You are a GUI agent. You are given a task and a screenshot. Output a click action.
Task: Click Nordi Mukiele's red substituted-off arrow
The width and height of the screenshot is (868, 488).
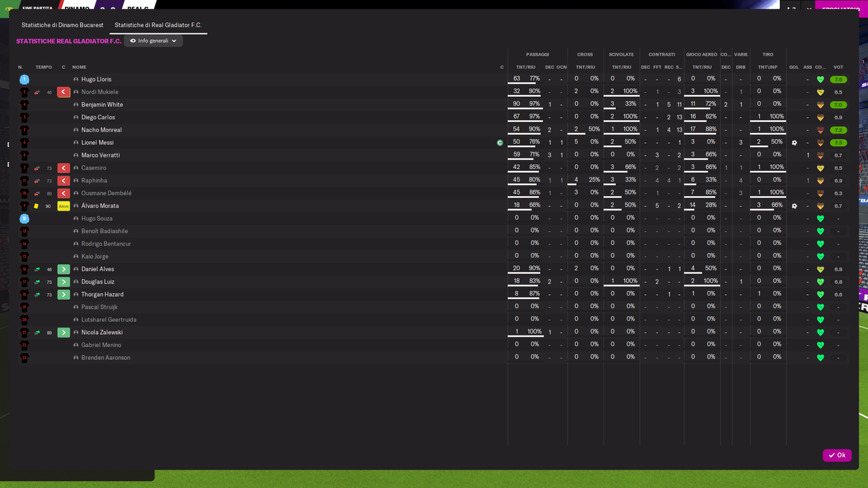pyautogui.click(x=64, y=92)
